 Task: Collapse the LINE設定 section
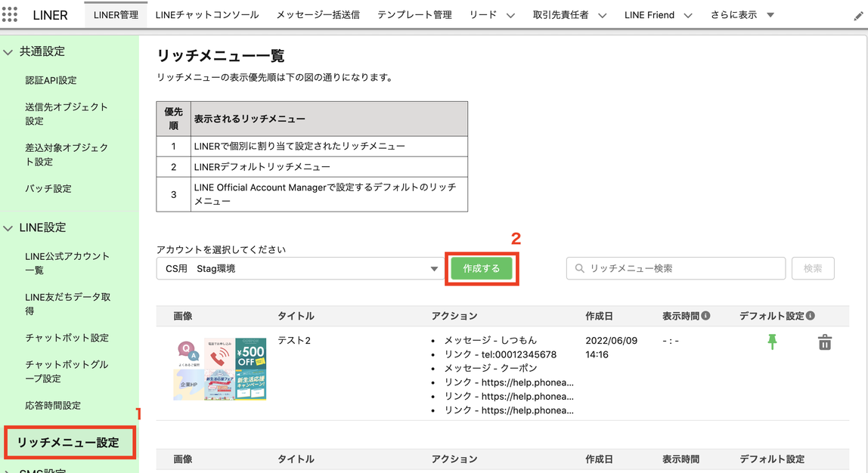pyautogui.click(x=8, y=228)
